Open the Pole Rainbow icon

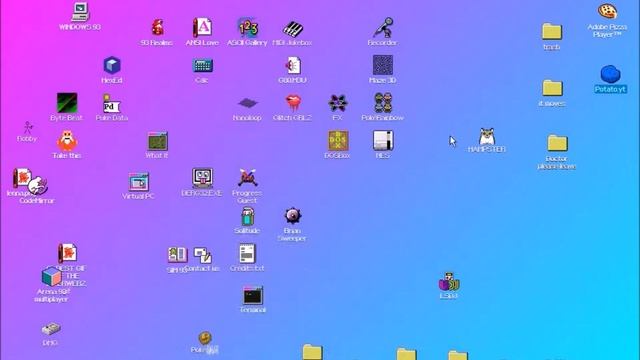[383, 103]
